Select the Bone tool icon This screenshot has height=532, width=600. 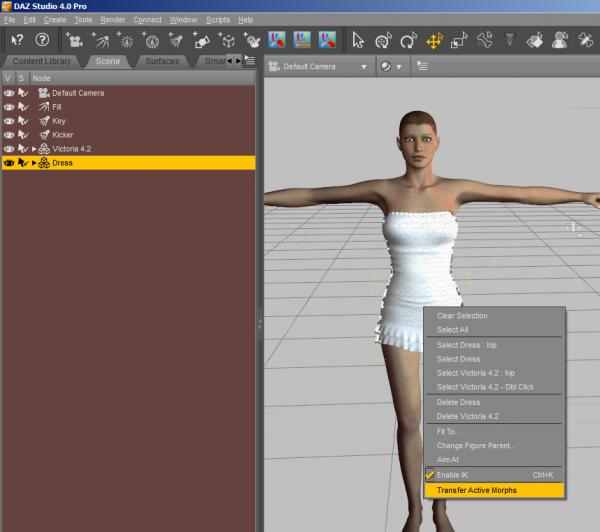(484, 40)
